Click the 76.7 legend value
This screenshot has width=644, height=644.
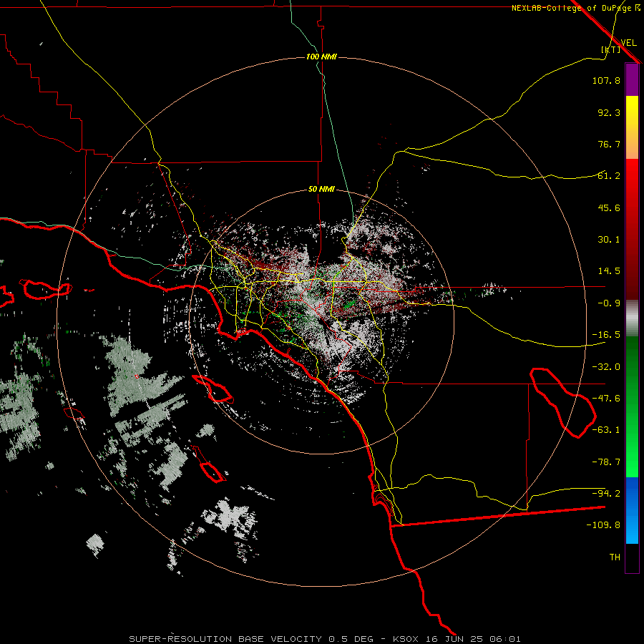[609, 144]
